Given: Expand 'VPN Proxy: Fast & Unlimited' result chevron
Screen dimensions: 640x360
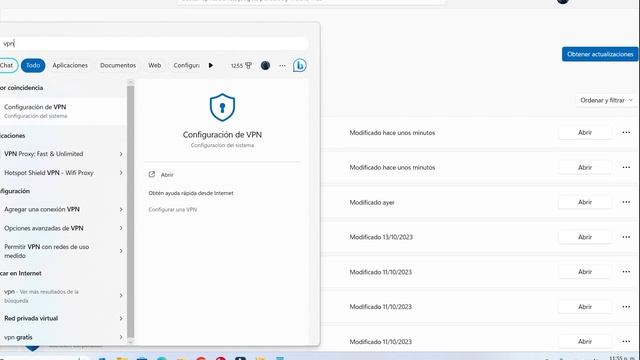Looking at the screenshot, I should tap(121, 154).
